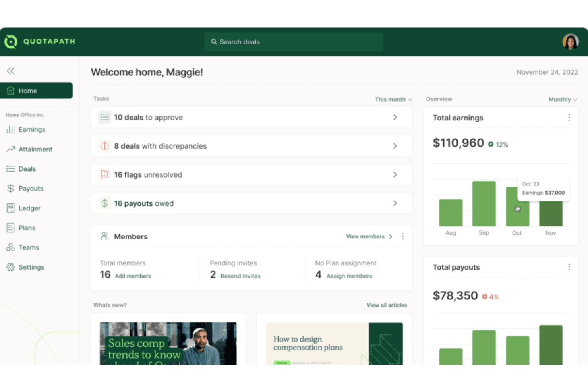Image resolution: width=588 pixels, height=392 pixels.
Task: Click the Ledger icon in sidebar
Action: coord(11,208)
